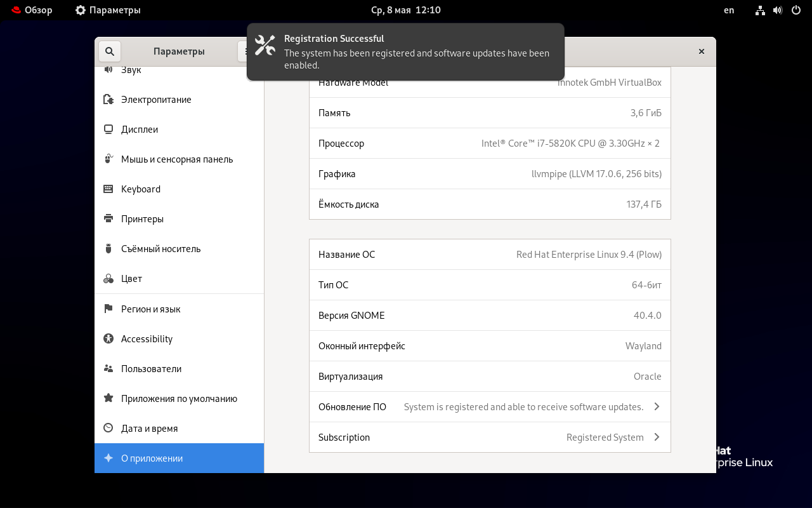
Task: Select the Color settings icon
Action: [108, 279]
